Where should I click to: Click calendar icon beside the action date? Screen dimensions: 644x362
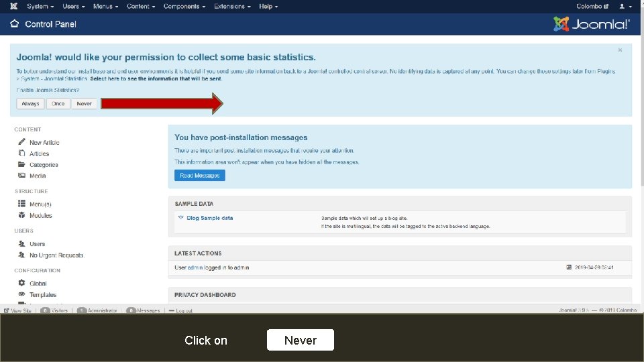pyautogui.click(x=569, y=267)
